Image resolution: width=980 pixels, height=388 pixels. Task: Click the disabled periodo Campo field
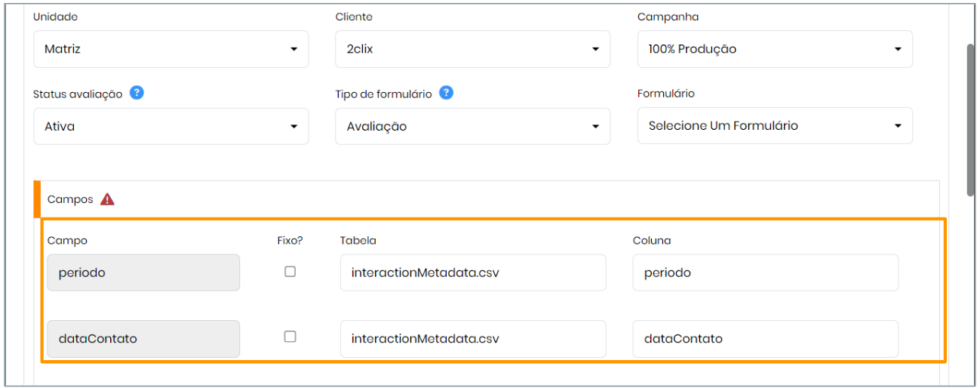point(143,273)
